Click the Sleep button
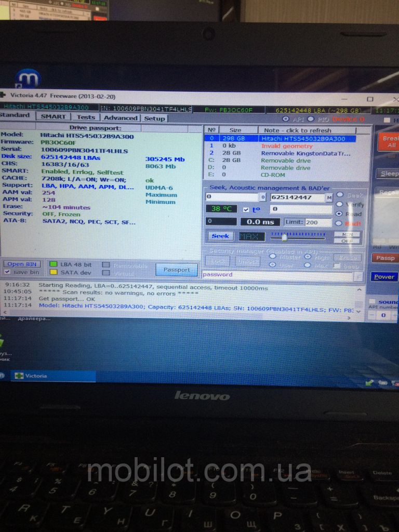Image resolution: width=399 pixels, height=532 pixels. [x=388, y=174]
